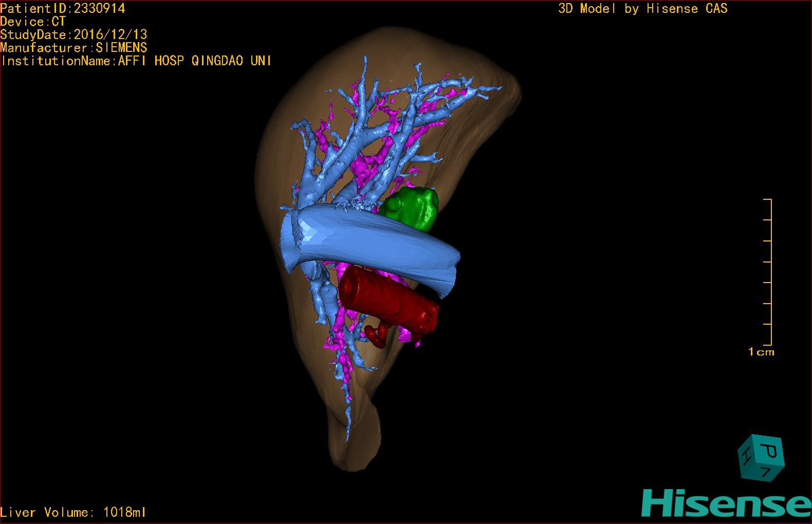Click the yellow scale ruler
This screenshot has width=812, height=524.
coord(768,272)
